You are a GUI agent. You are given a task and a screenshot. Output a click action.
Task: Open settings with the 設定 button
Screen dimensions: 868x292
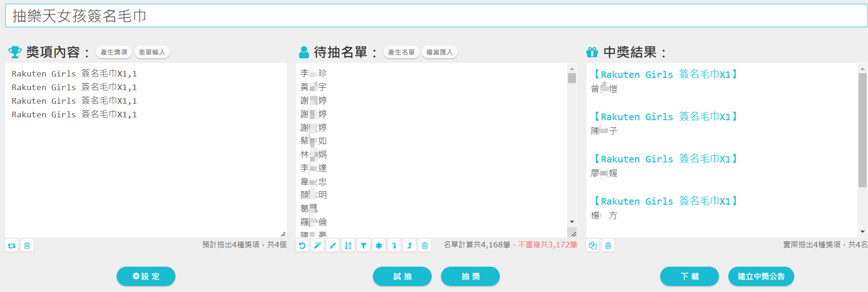point(146,276)
